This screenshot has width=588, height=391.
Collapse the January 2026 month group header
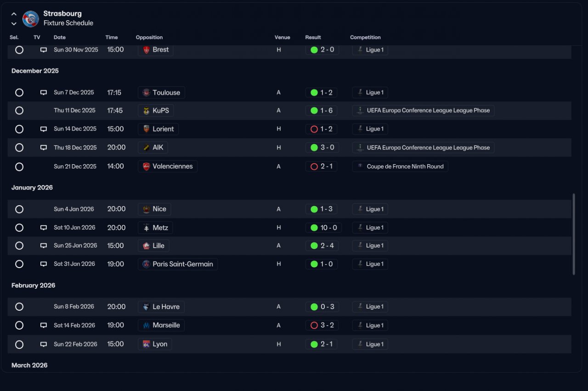click(32, 187)
